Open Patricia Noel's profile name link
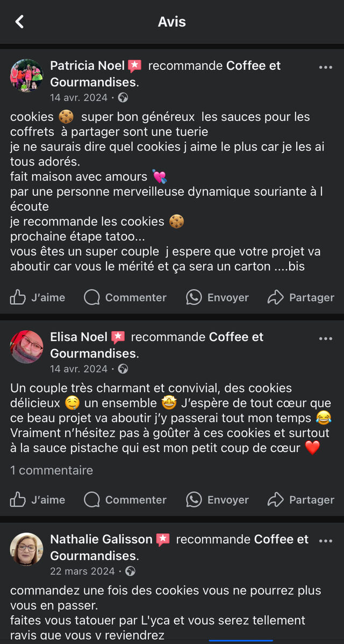The height and width of the screenshot is (644, 344). pyautogui.click(x=87, y=66)
